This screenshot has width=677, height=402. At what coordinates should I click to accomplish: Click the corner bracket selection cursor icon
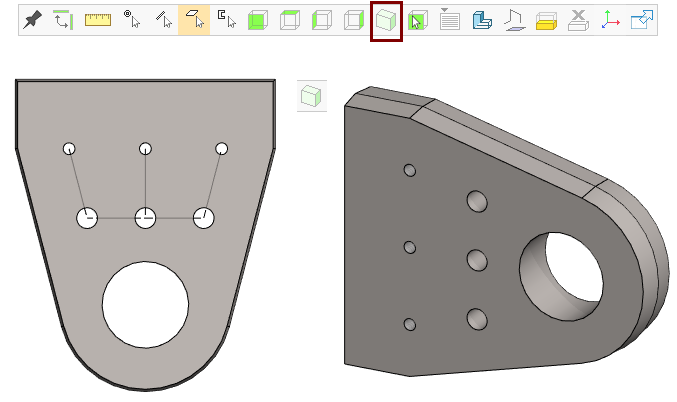[226, 20]
